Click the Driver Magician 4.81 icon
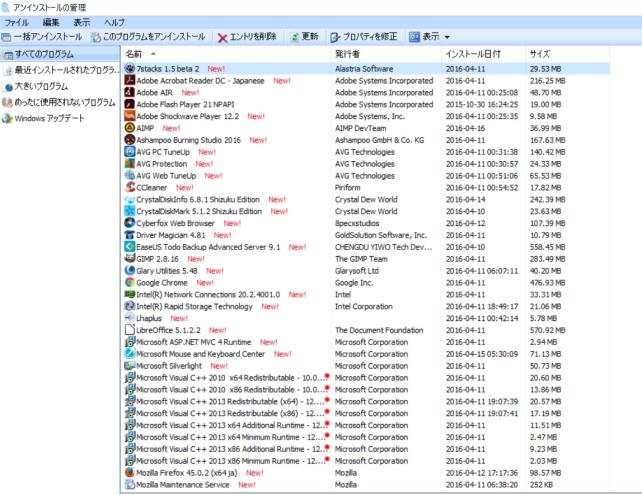The width and height of the screenshot is (642, 495). point(129,235)
